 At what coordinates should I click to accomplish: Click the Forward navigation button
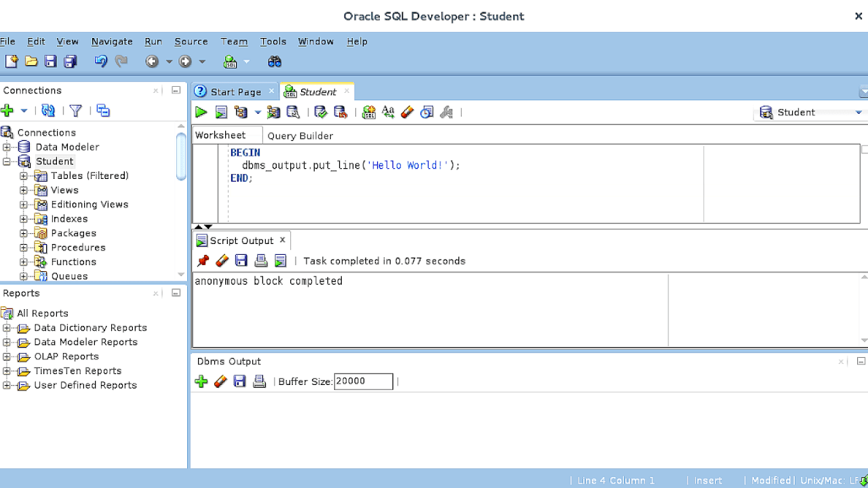pos(185,62)
